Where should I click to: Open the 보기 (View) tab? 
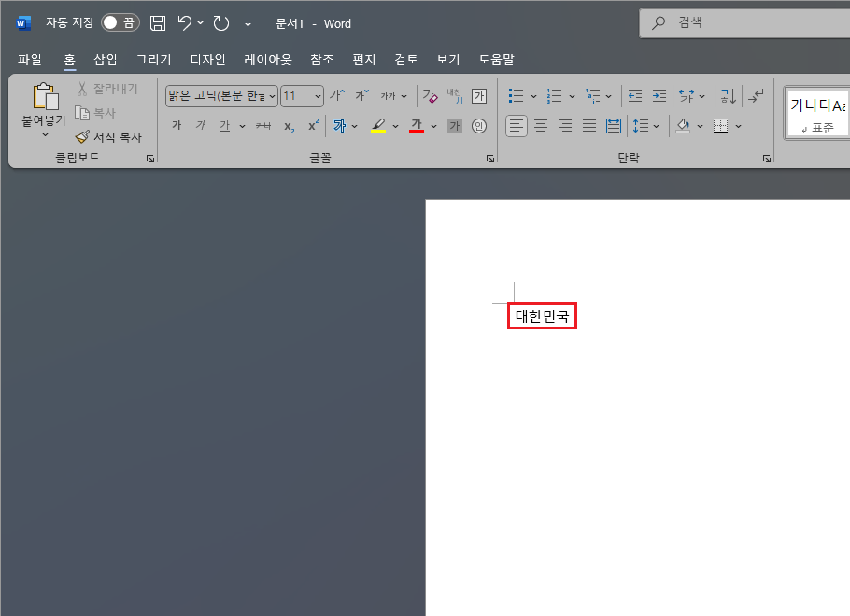447,59
